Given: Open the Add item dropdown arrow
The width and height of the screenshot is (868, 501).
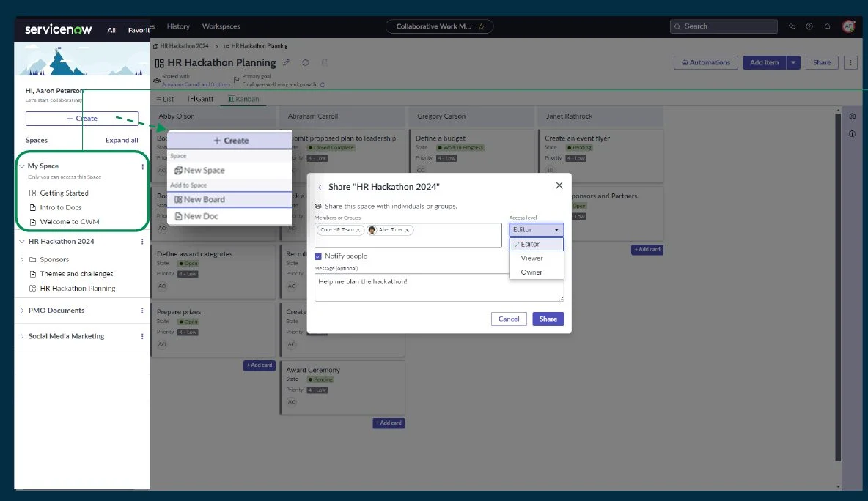Looking at the screenshot, I should click(792, 62).
